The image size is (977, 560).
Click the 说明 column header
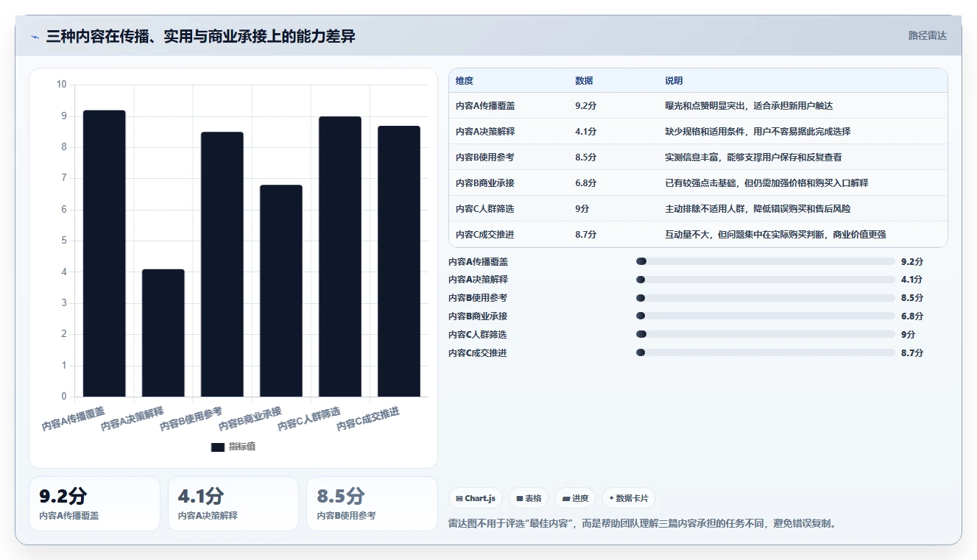(674, 81)
